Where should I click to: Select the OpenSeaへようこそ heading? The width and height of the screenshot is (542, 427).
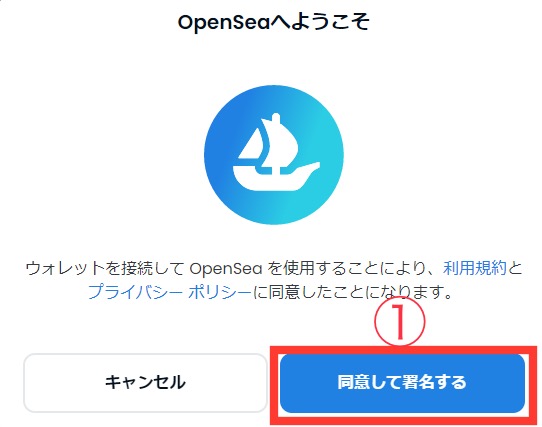click(x=274, y=22)
